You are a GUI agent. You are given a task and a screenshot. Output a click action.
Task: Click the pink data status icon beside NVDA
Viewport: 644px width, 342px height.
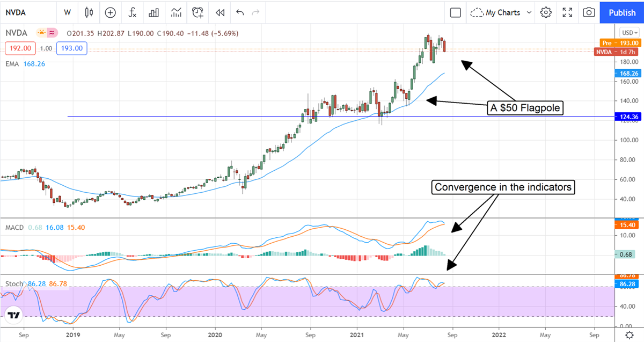(x=53, y=33)
